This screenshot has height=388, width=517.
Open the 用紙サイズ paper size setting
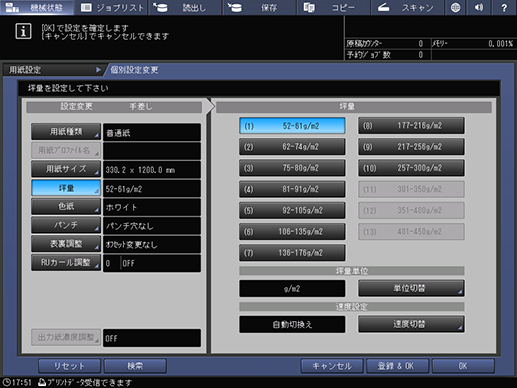66,169
